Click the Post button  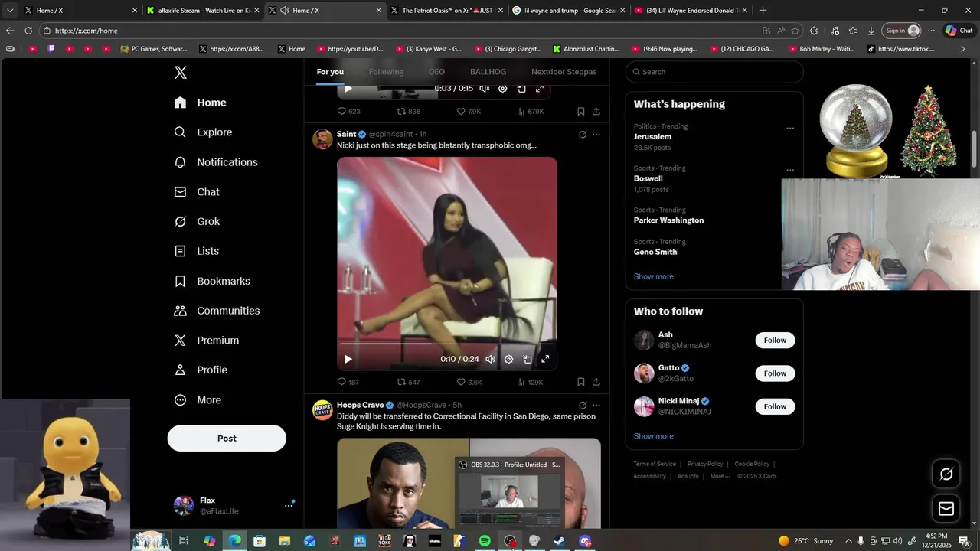click(227, 439)
